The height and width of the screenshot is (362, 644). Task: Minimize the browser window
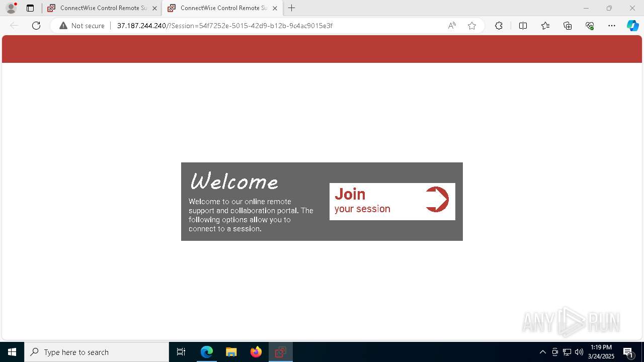[586, 8]
